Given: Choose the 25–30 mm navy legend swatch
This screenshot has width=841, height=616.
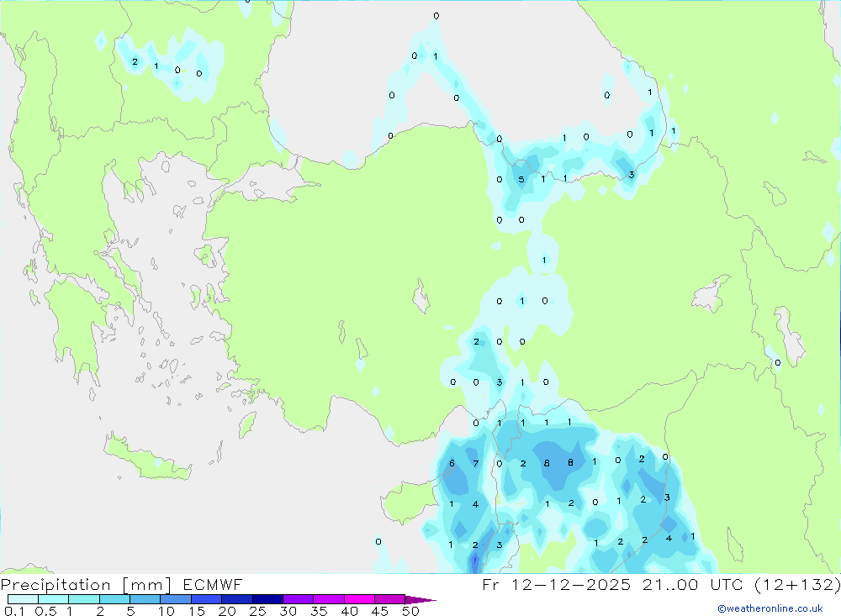Looking at the screenshot, I should pos(267,599).
